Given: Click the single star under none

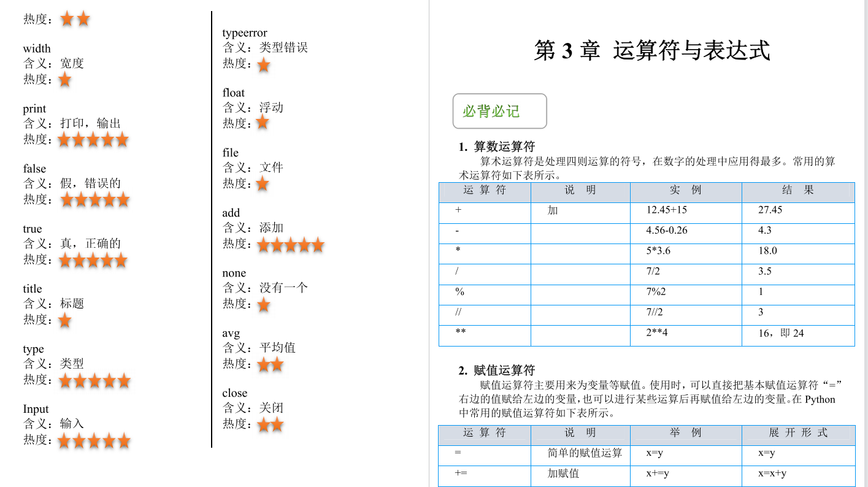Looking at the screenshot, I should click(x=264, y=304).
